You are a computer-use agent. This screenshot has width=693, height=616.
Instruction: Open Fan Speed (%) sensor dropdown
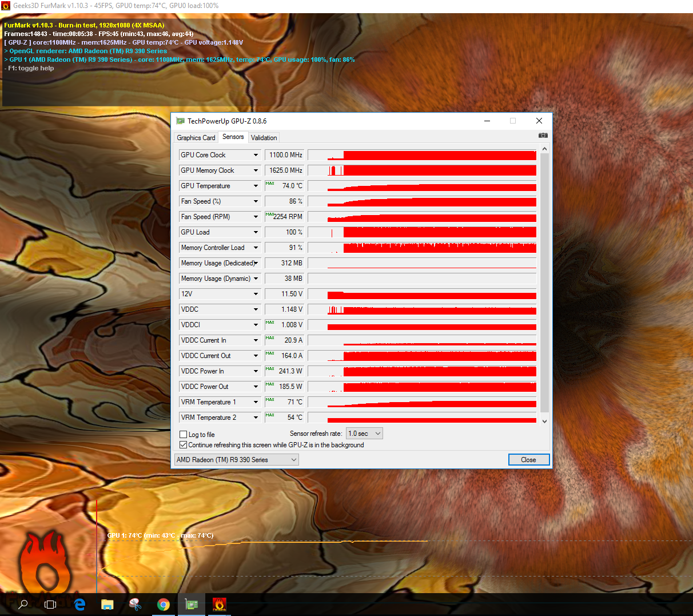[x=256, y=201]
